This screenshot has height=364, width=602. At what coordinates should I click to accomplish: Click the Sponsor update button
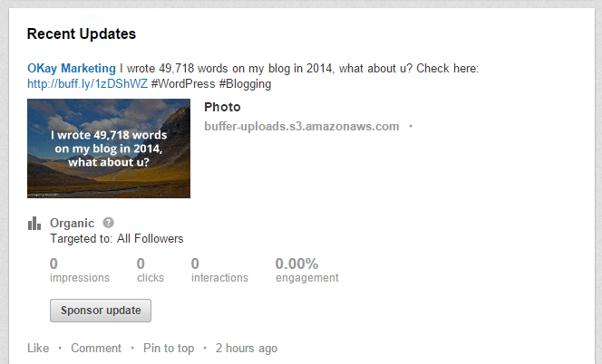pyautogui.click(x=101, y=311)
